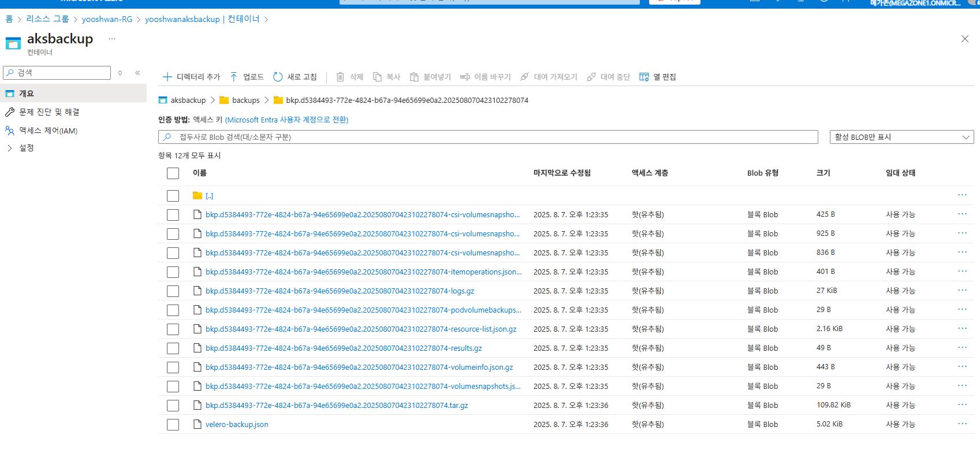This screenshot has height=464, width=980.
Task: Open the logs.gz blob link
Action: coord(340,291)
